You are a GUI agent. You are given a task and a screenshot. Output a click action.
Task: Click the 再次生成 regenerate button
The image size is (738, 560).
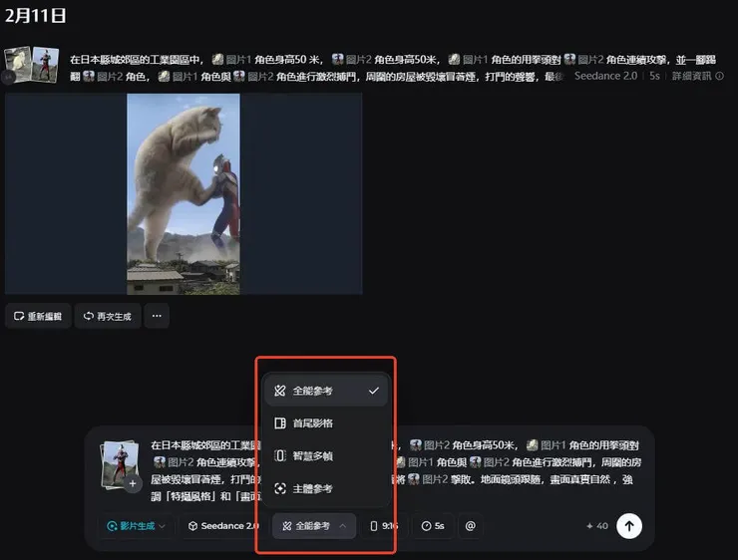pos(108,316)
